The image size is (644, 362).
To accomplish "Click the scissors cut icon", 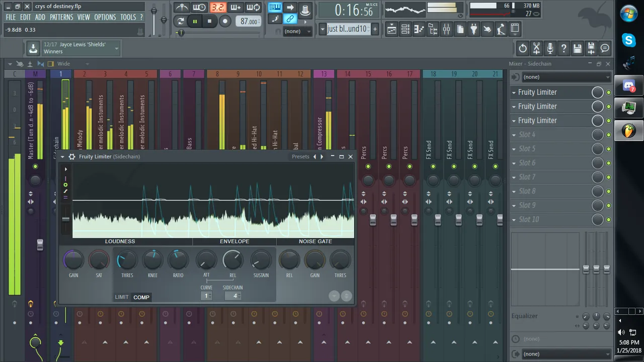I will 536,49.
